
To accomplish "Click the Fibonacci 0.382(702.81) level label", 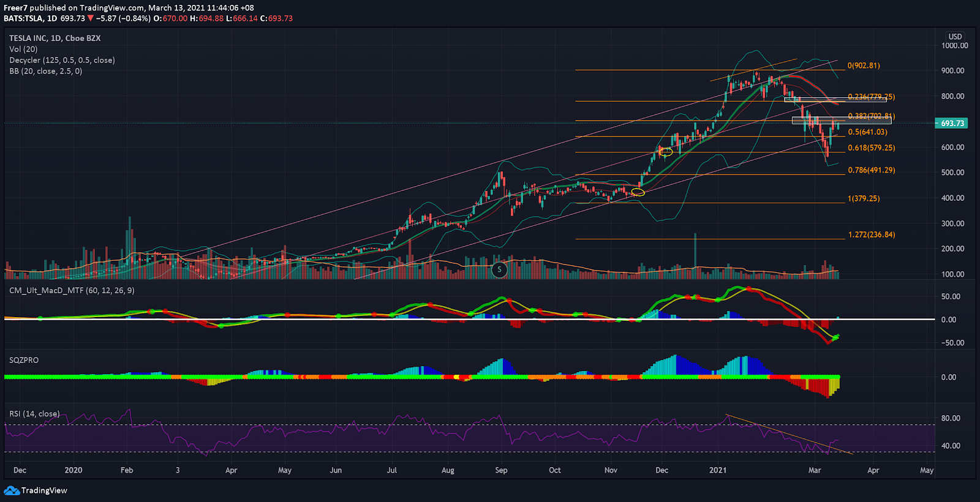I will point(871,116).
